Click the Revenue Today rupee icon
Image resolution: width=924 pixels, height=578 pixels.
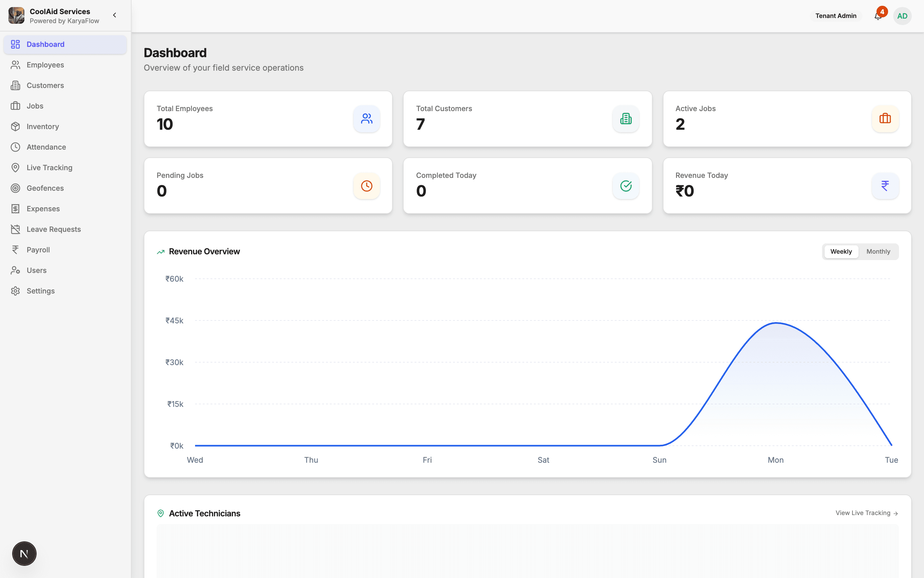(885, 186)
